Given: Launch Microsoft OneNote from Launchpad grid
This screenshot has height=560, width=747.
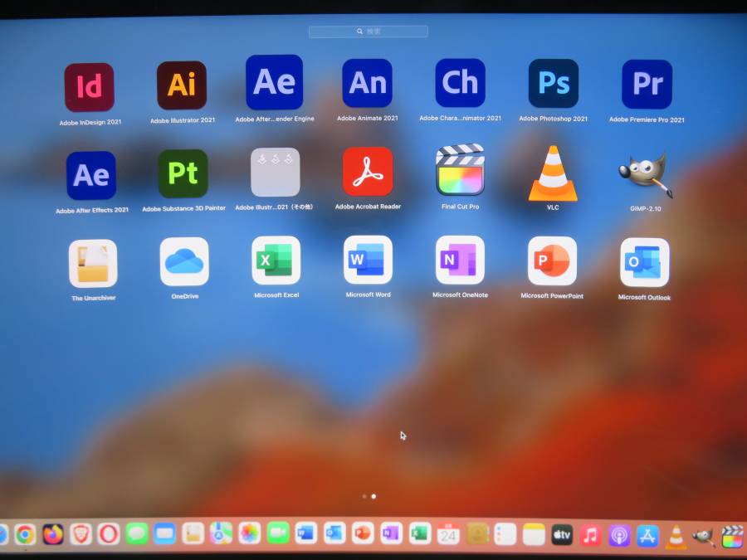Looking at the screenshot, I should (460, 260).
